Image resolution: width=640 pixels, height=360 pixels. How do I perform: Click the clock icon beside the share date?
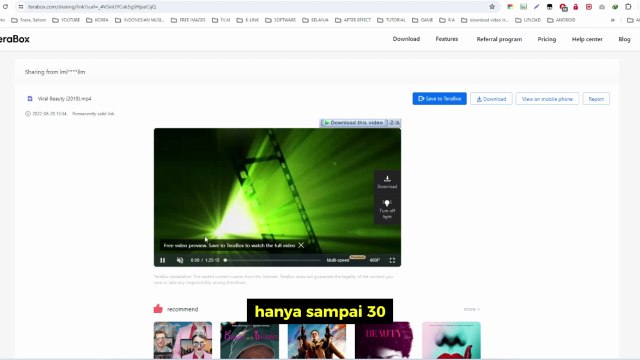click(28, 114)
